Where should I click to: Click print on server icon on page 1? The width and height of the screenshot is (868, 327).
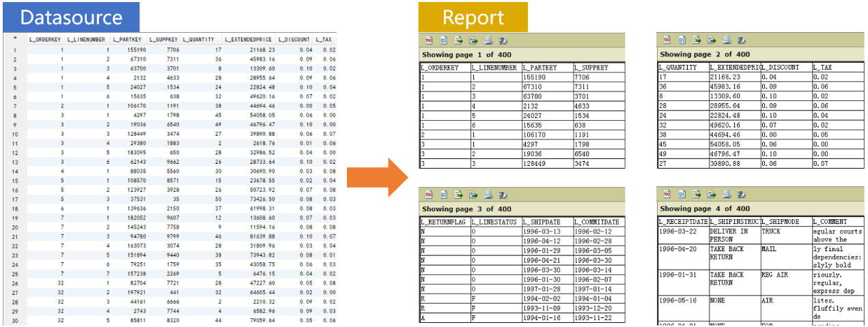tap(503, 40)
